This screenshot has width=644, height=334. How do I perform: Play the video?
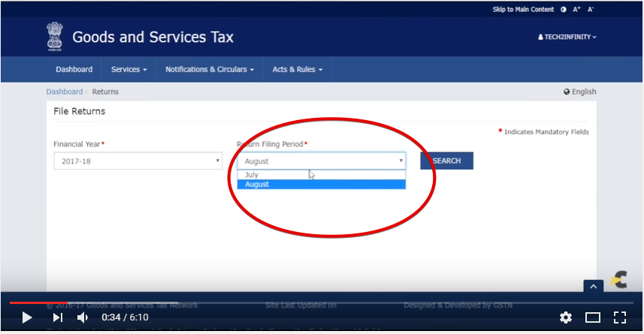[27, 317]
